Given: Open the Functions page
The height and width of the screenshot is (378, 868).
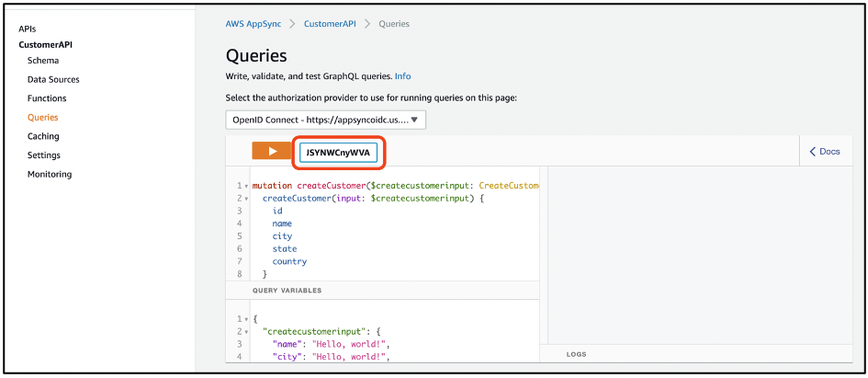Looking at the screenshot, I should [47, 98].
